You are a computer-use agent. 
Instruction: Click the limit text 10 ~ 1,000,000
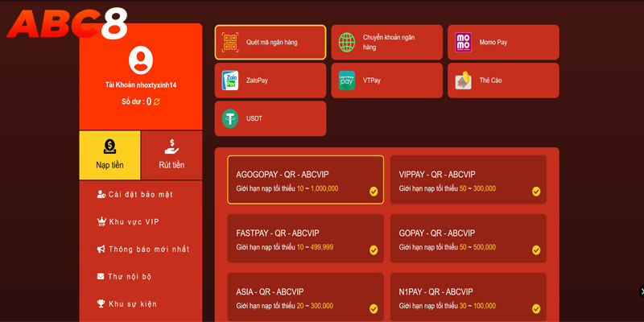coord(317,188)
